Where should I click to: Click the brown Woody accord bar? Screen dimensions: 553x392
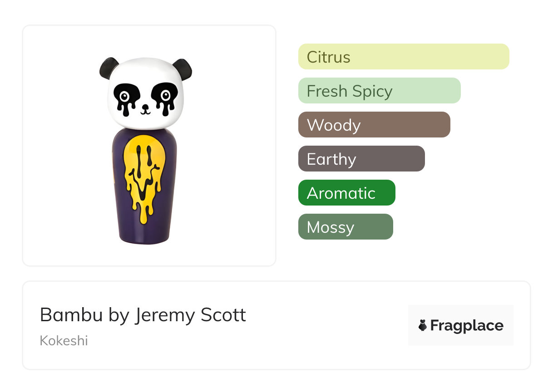pyautogui.click(x=374, y=125)
